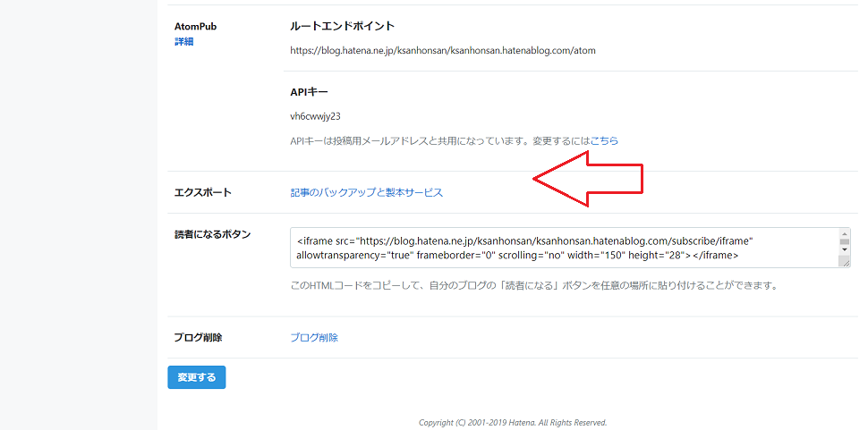Image resolution: width=868 pixels, height=430 pixels.
Task: Click the ブログ削除 link
Action: click(x=314, y=338)
